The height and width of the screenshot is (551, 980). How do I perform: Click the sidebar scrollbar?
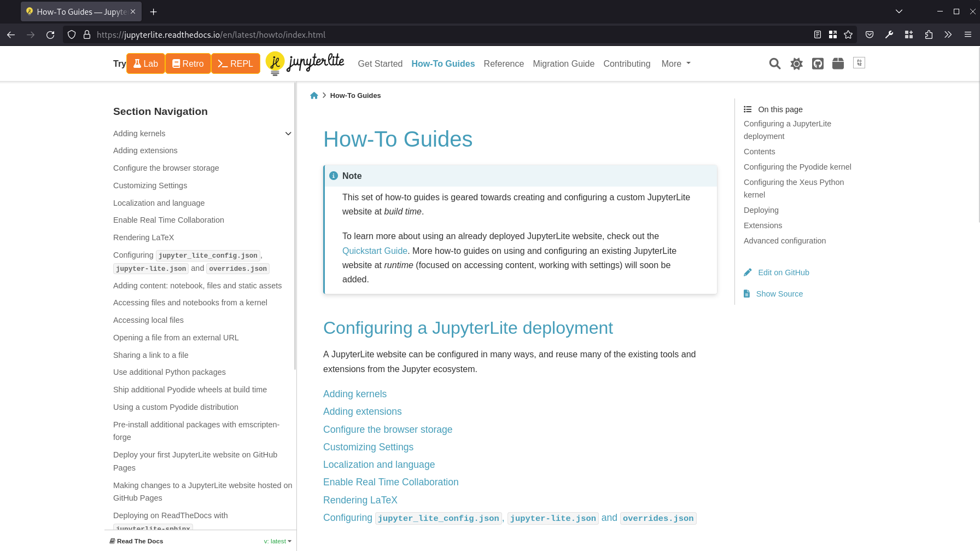[x=295, y=225]
